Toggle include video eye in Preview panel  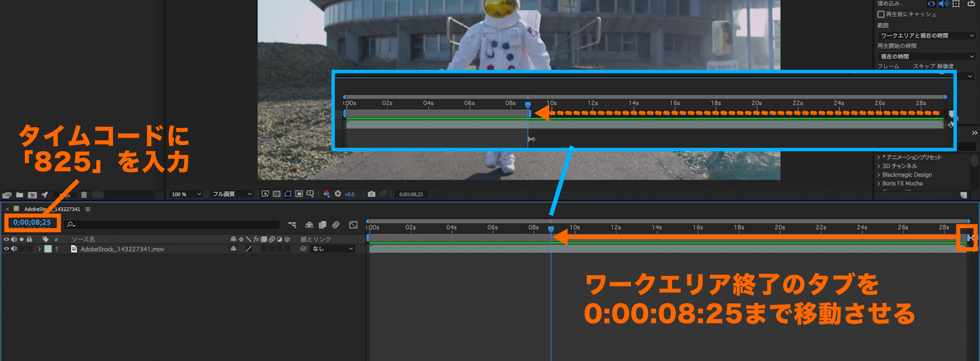pos(931,4)
